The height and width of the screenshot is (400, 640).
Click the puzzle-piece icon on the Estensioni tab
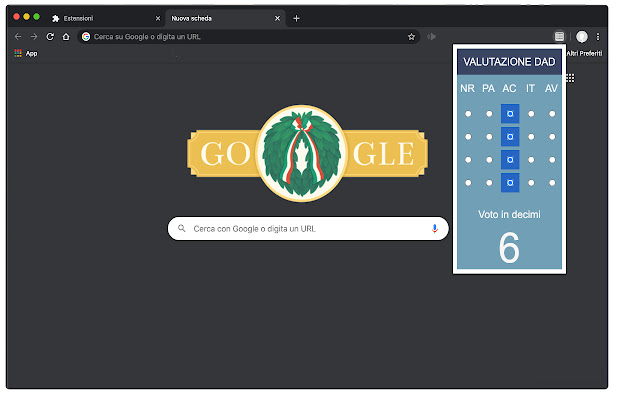pos(56,18)
